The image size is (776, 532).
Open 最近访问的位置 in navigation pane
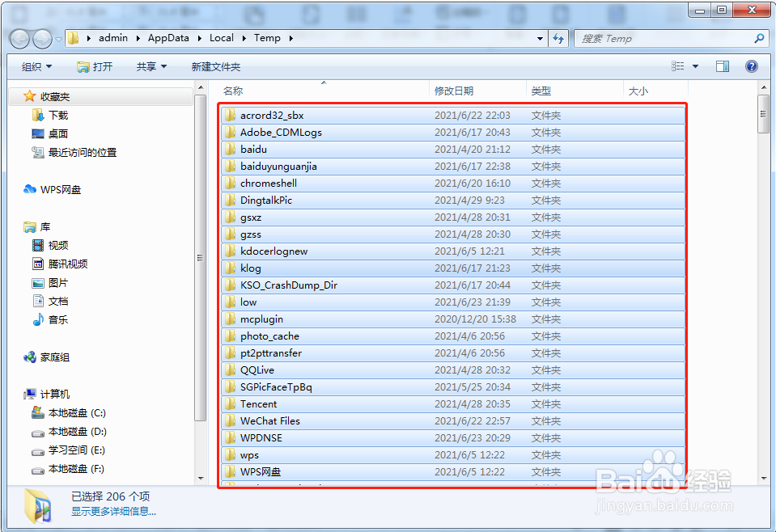click(x=74, y=152)
